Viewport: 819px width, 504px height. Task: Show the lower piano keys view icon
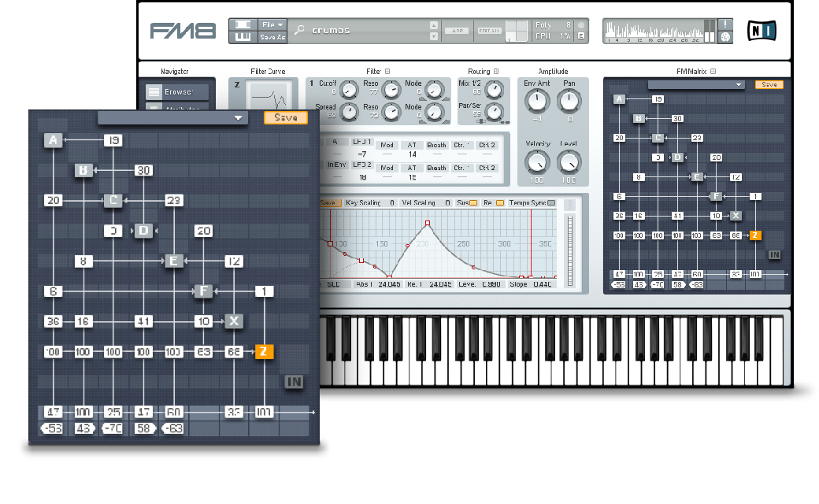coord(243,36)
